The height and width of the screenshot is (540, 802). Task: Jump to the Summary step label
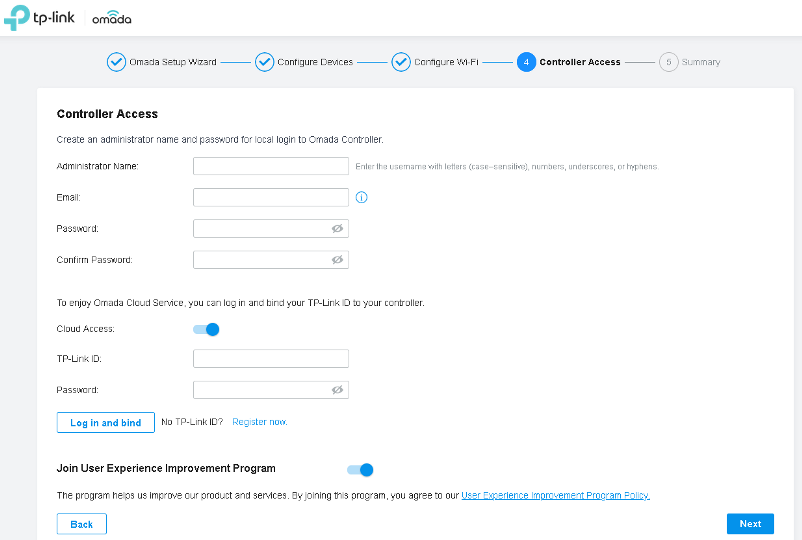coord(701,62)
